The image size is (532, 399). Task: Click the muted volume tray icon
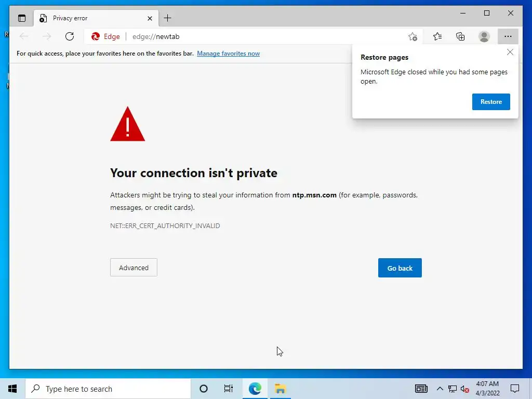[465, 389]
